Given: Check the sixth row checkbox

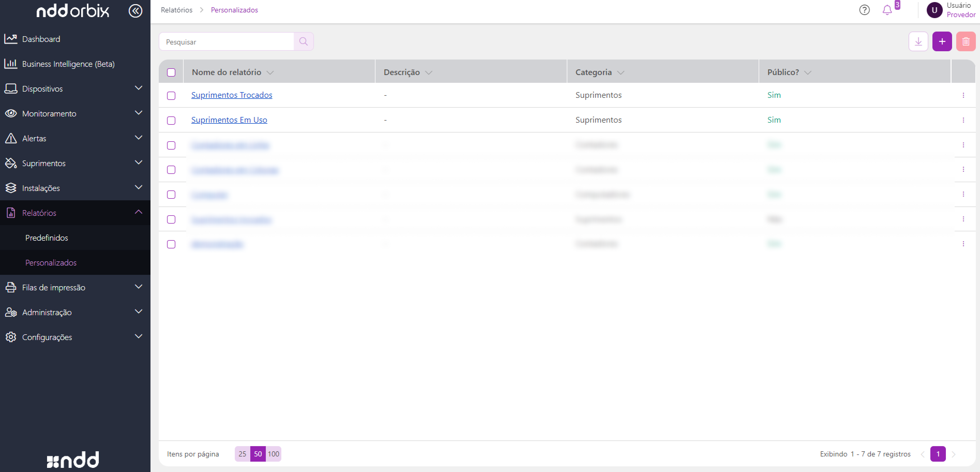Looking at the screenshot, I should [171, 219].
